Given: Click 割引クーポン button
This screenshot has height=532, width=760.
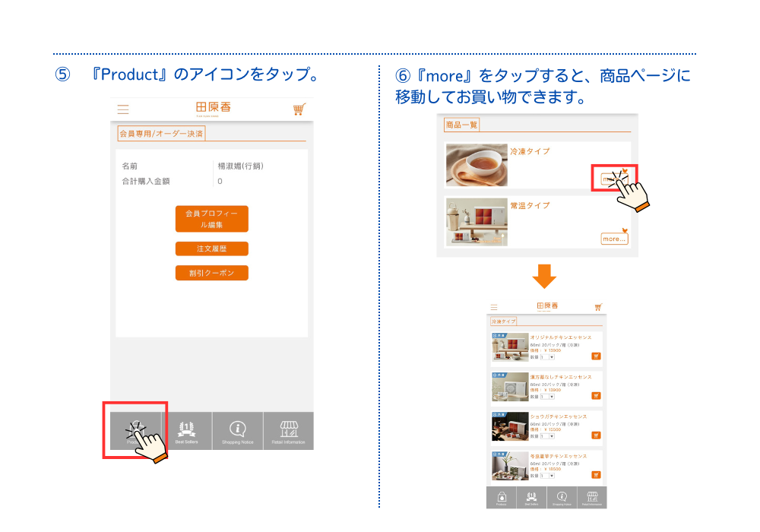Looking at the screenshot, I should pos(211,273).
